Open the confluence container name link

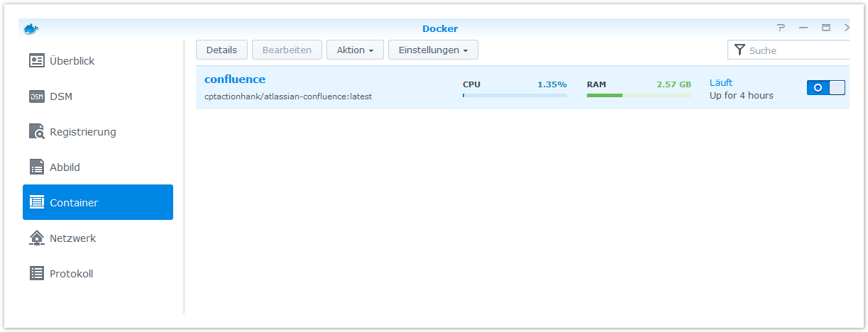tap(235, 79)
